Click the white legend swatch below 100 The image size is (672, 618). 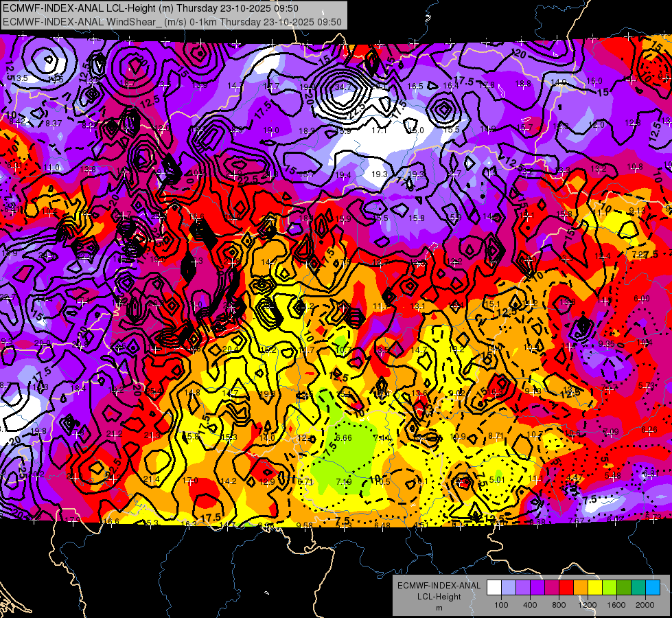click(494, 588)
